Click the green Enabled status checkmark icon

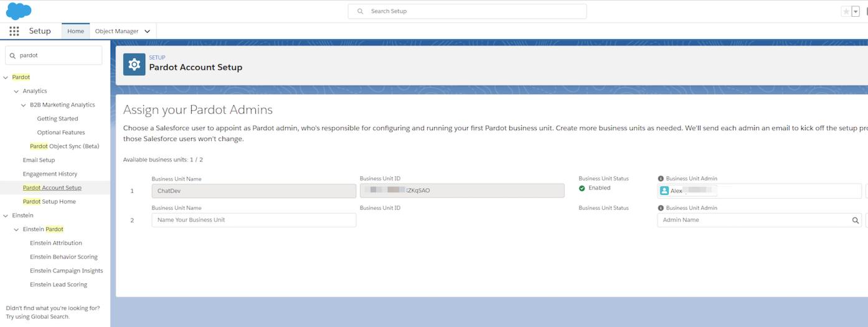[x=582, y=188]
